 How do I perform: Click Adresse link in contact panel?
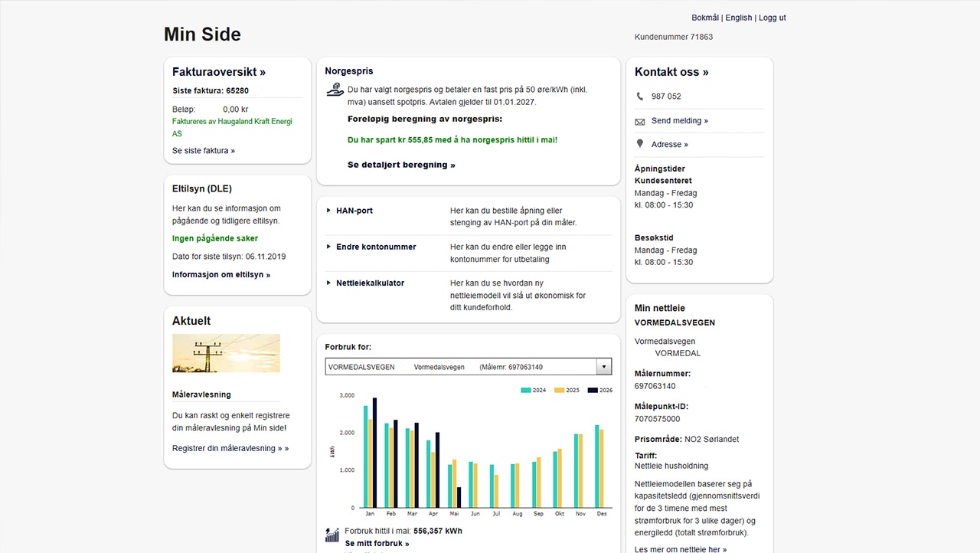coord(670,144)
